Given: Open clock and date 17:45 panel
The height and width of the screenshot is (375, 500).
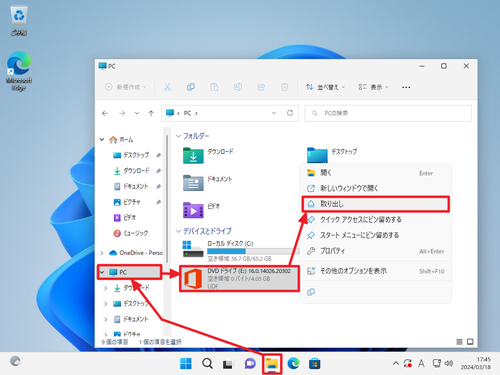Looking at the screenshot, I should [476, 363].
